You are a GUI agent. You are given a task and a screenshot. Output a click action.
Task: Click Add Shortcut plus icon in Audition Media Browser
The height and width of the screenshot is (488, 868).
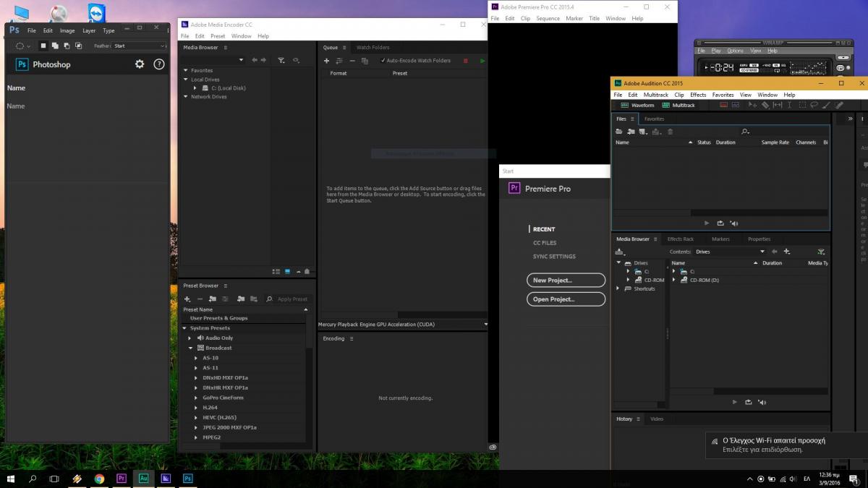tap(787, 252)
